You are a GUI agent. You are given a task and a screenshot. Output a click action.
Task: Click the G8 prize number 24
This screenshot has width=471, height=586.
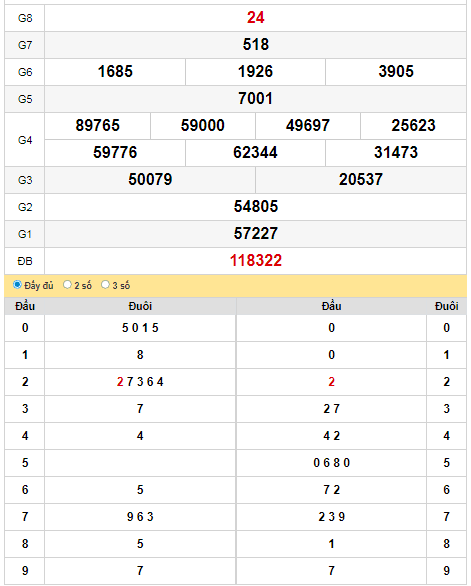(x=256, y=18)
